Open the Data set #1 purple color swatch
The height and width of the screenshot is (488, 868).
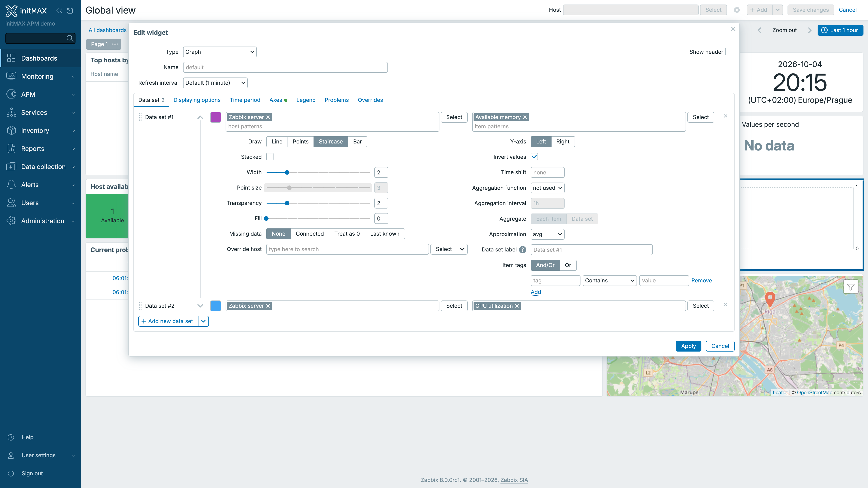click(x=216, y=117)
